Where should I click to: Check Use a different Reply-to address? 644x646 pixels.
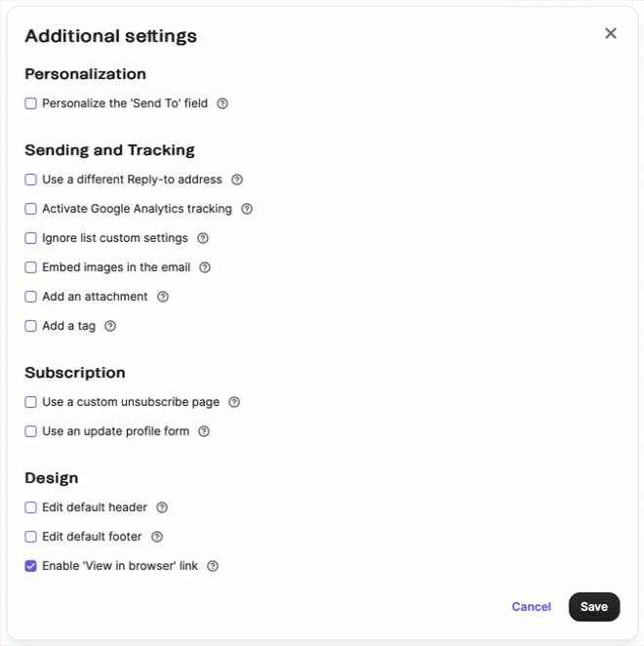31,180
